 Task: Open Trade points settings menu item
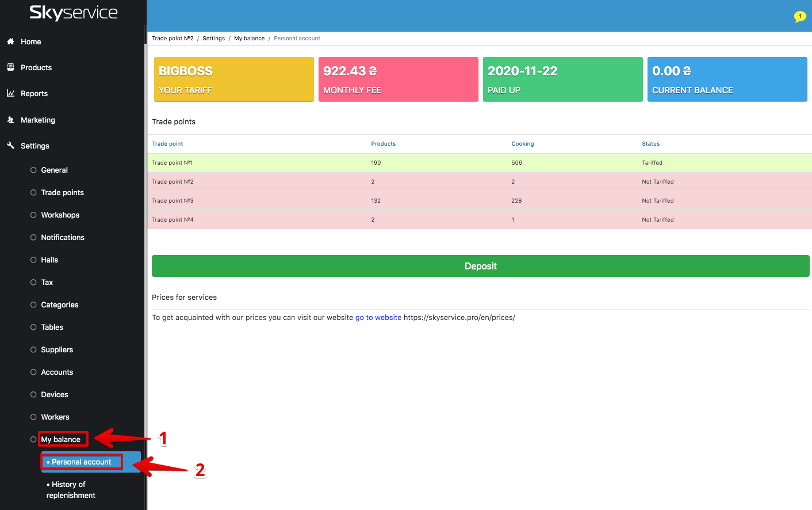(62, 193)
